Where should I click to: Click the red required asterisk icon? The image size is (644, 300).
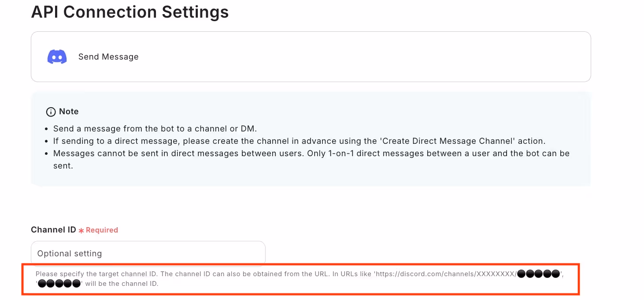point(81,230)
